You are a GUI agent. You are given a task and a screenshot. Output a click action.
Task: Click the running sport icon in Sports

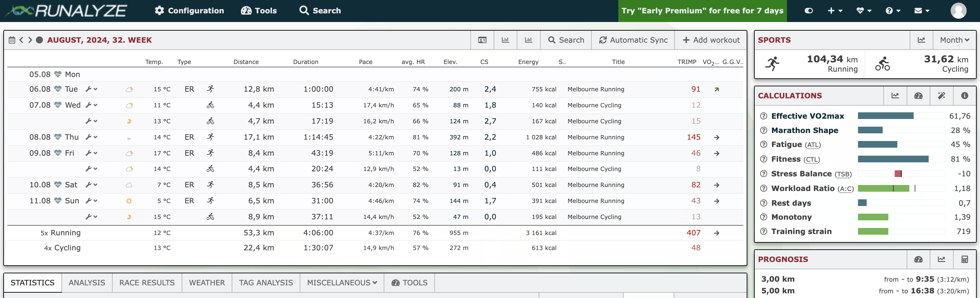pyautogui.click(x=772, y=64)
